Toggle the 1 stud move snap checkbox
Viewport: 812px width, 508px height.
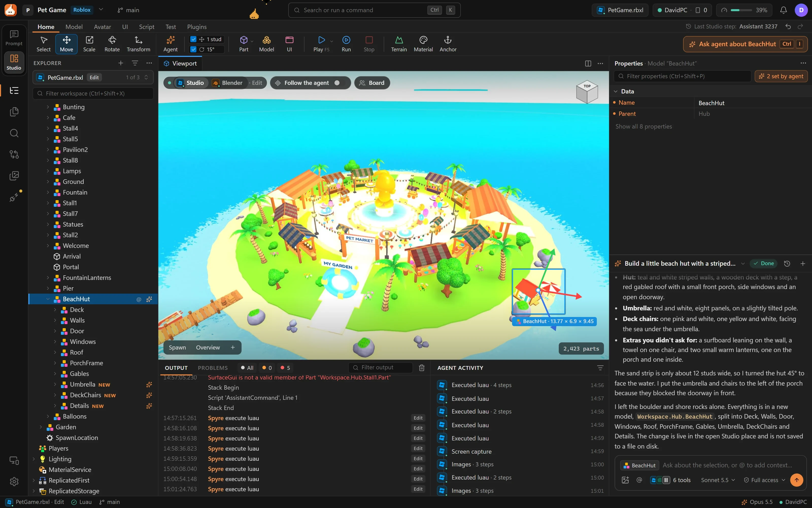[x=193, y=39]
